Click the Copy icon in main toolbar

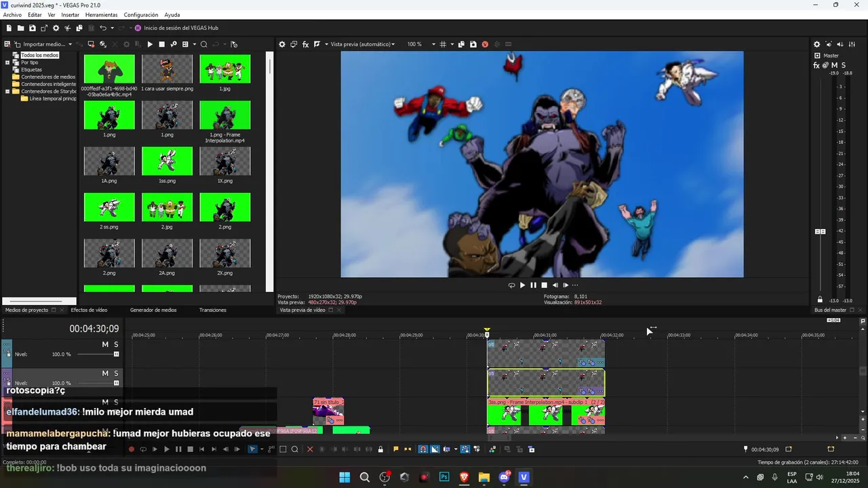point(79,28)
